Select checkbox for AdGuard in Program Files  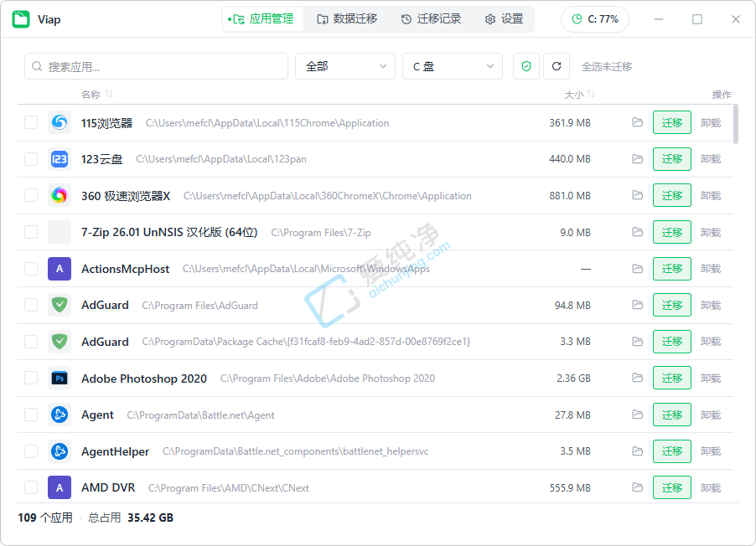[x=31, y=305]
